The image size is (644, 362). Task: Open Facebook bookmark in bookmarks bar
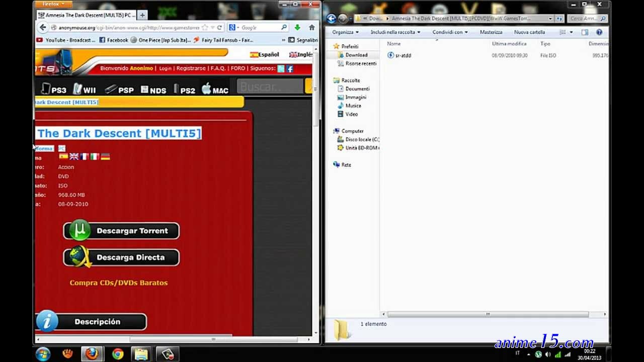tap(113, 40)
